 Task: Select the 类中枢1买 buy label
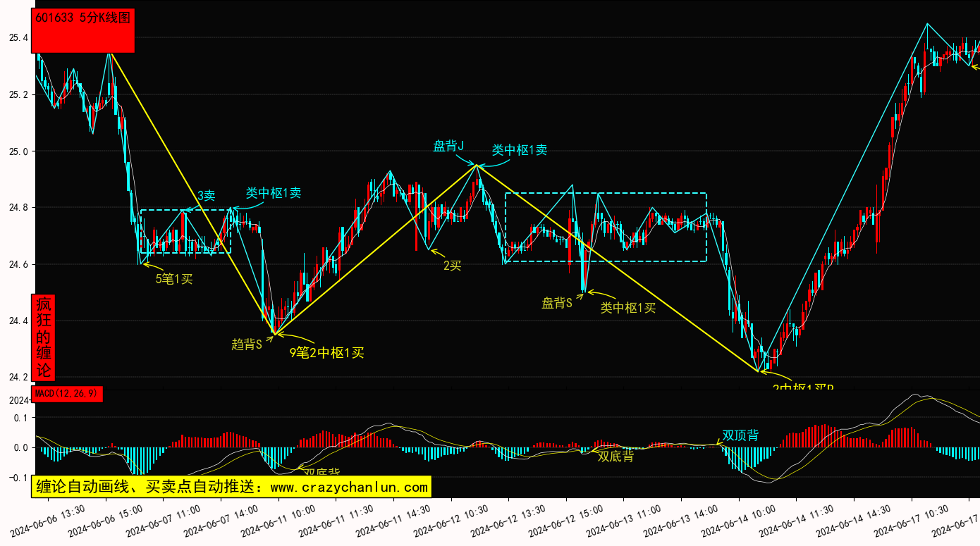click(628, 308)
